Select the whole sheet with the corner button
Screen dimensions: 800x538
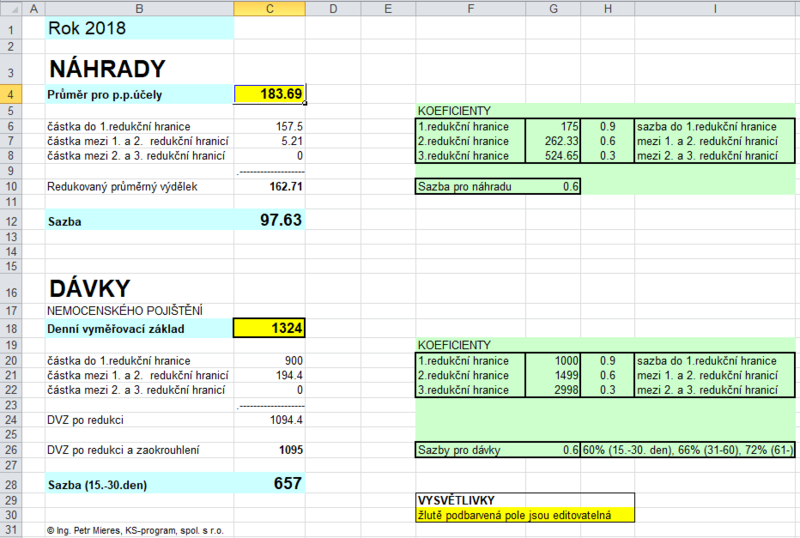click(11, 9)
